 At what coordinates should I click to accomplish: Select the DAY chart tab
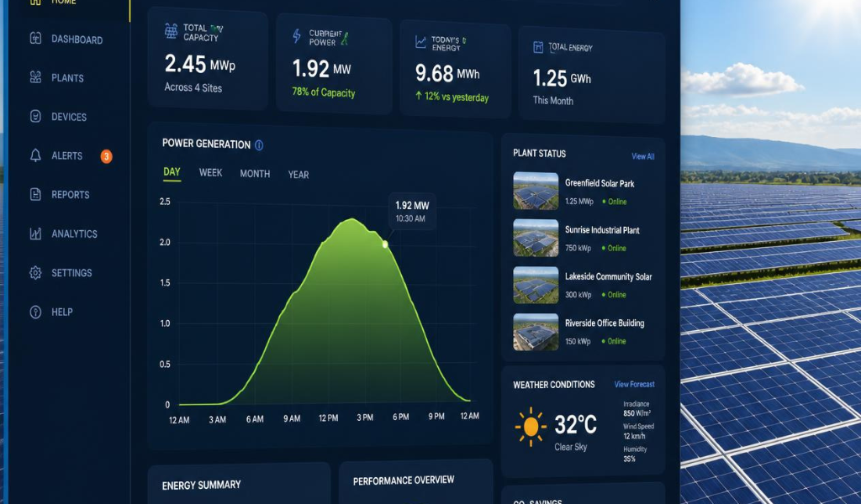tap(172, 172)
